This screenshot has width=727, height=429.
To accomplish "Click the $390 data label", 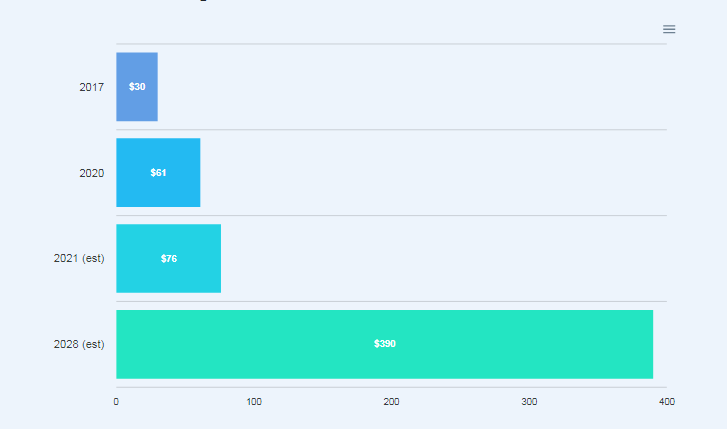I will pyautogui.click(x=385, y=344).
